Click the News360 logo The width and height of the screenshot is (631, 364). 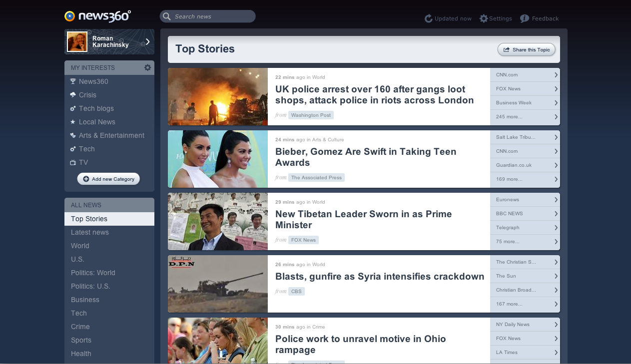(x=98, y=16)
